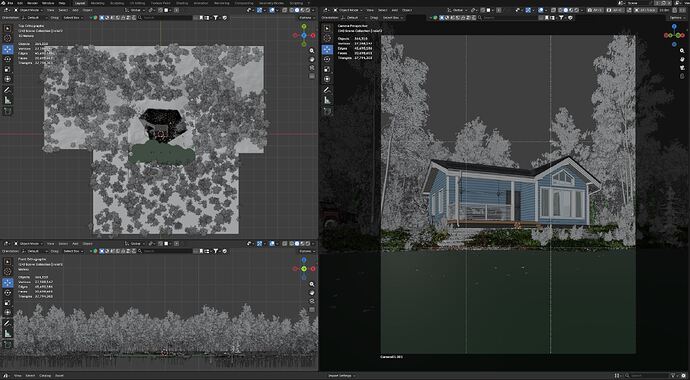
Task: Select the Transform tool in the top viewport
Action: click(x=7, y=79)
